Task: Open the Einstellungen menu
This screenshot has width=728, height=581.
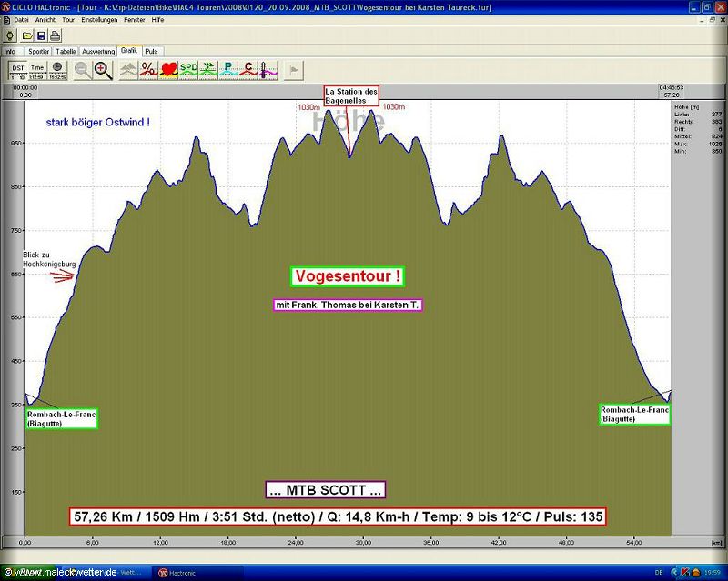Action: [98, 19]
